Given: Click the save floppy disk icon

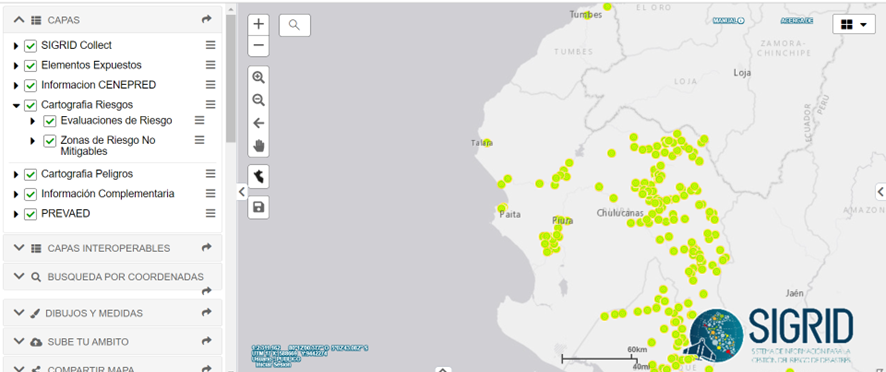Looking at the screenshot, I should [259, 207].
